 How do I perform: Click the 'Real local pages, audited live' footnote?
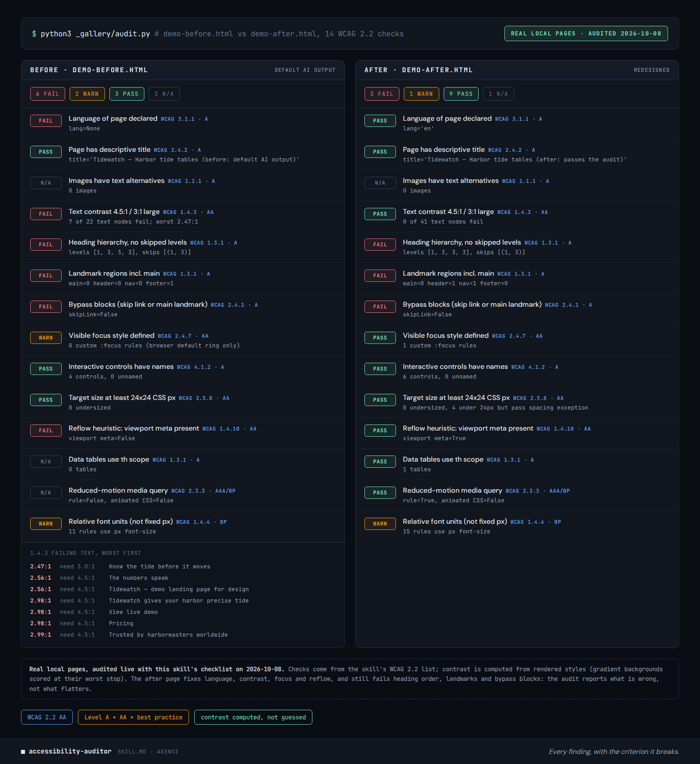(x=350, y=679)
